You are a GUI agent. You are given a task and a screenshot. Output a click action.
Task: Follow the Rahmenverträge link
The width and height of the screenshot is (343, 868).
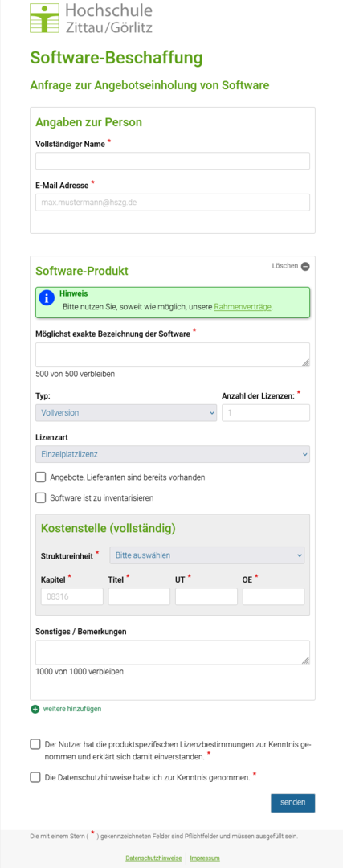243,306
